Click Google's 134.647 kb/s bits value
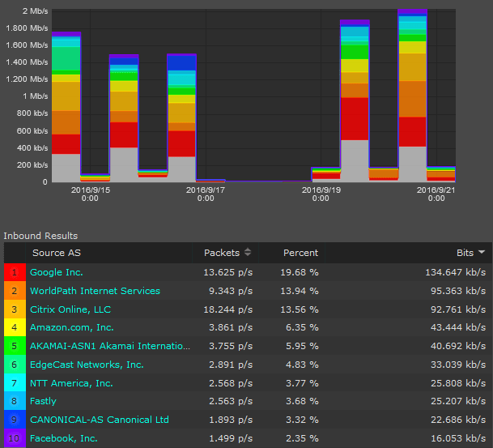The image size is (493, 448). pos(455,272)
